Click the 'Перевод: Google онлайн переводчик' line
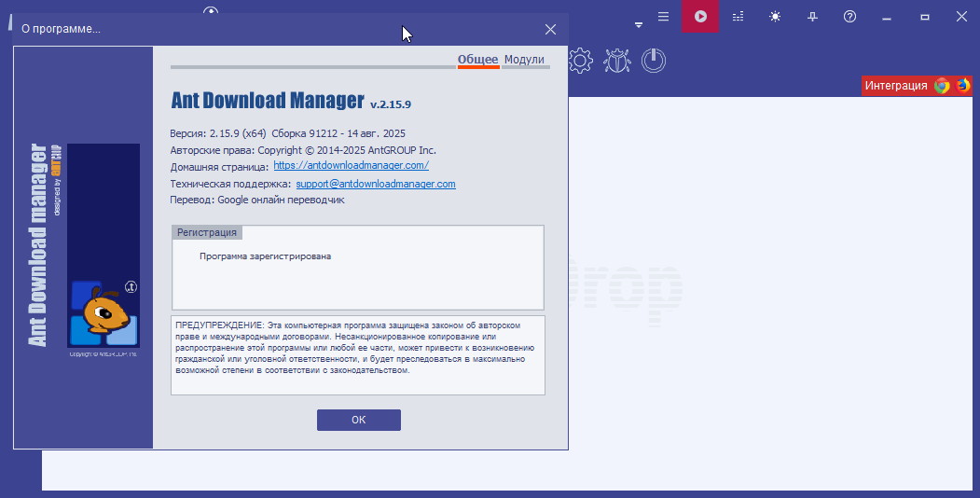The image size is (980, 498). 256,200
